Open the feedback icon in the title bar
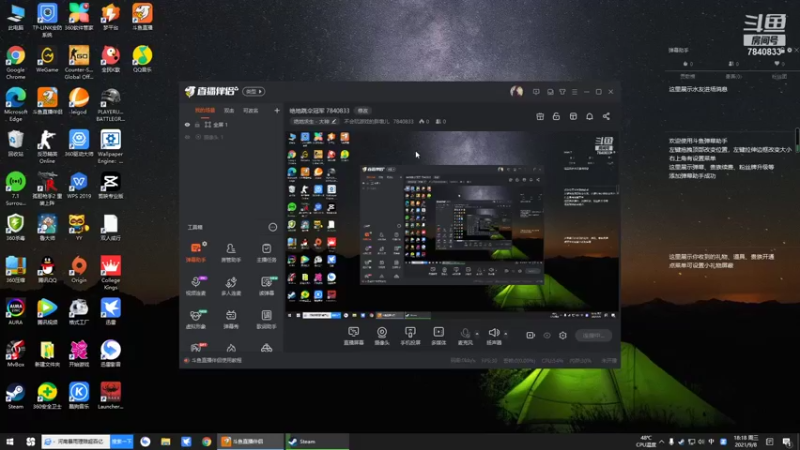800x450 pixels. (x=536, y=92)
